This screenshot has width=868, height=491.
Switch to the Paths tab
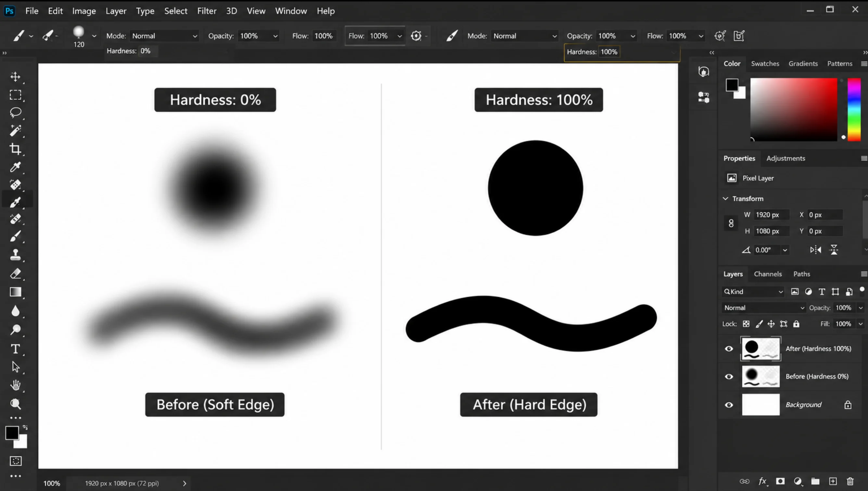[801, 274]
